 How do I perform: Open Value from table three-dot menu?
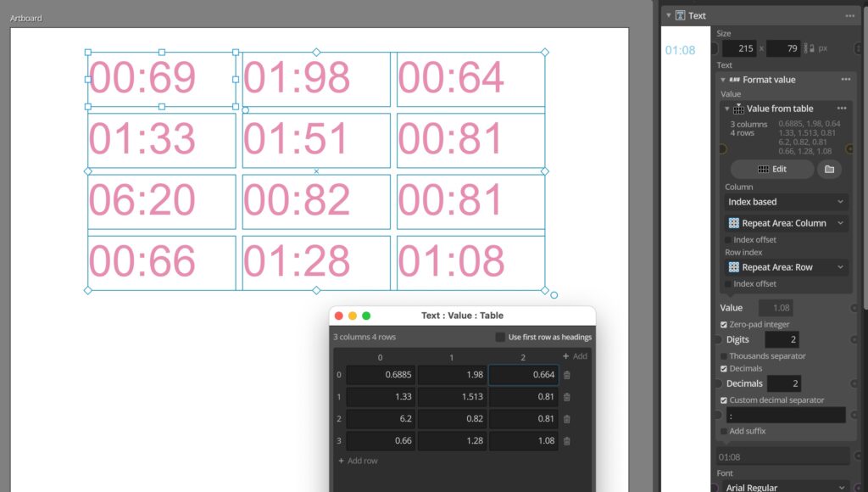(x=841, y=108)
